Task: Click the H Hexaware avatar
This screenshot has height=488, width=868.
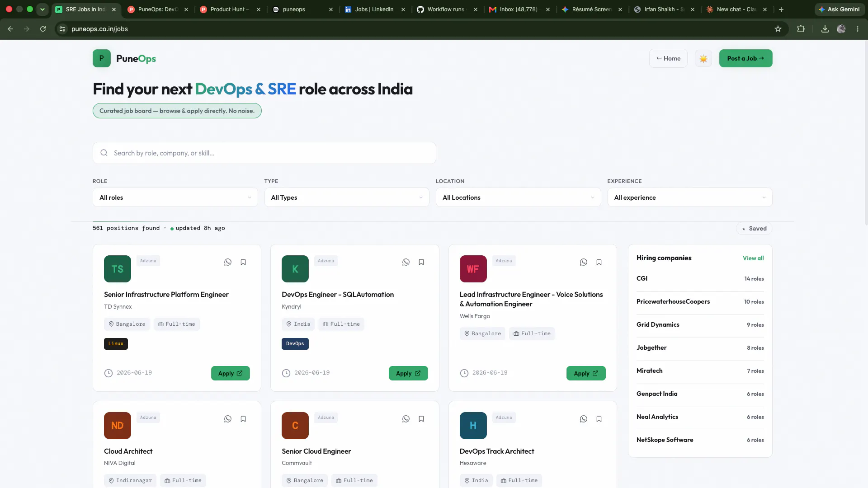Action: pyautogui.click(x=473, y=426)
